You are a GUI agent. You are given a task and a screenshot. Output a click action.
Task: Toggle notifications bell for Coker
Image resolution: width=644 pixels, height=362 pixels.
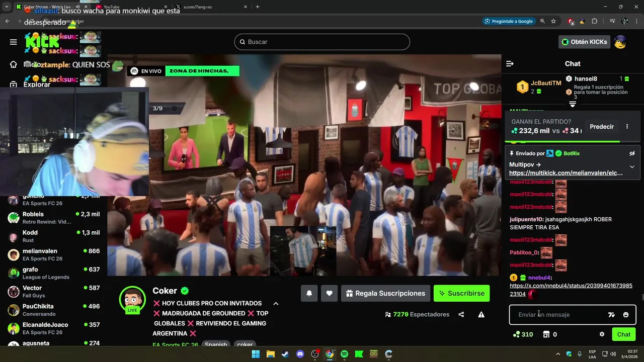point(309,293)
